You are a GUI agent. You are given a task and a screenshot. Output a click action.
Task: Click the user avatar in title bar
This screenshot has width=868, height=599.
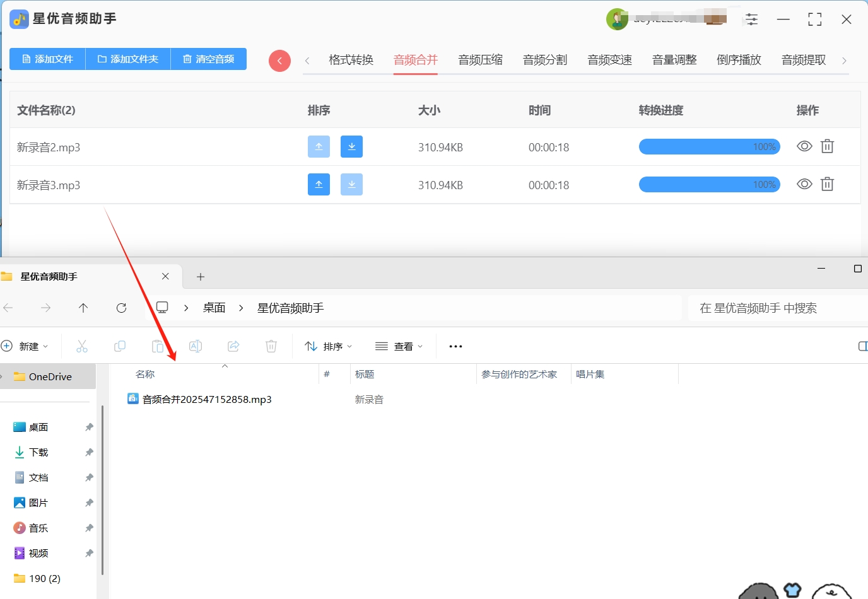tap(617, 19)
